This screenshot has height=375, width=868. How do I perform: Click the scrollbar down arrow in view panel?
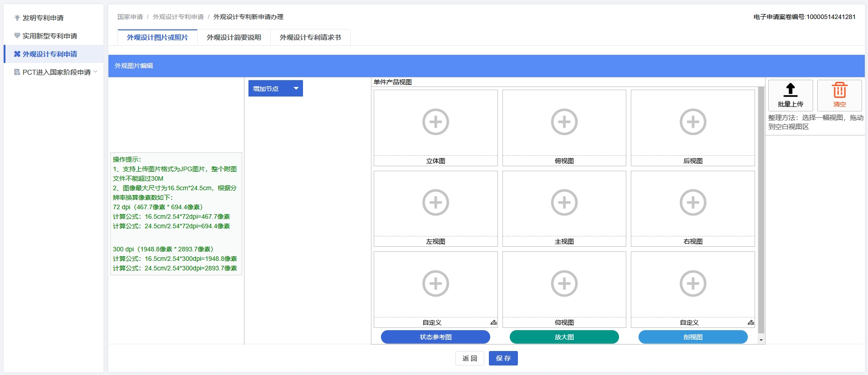pos(761,340)
